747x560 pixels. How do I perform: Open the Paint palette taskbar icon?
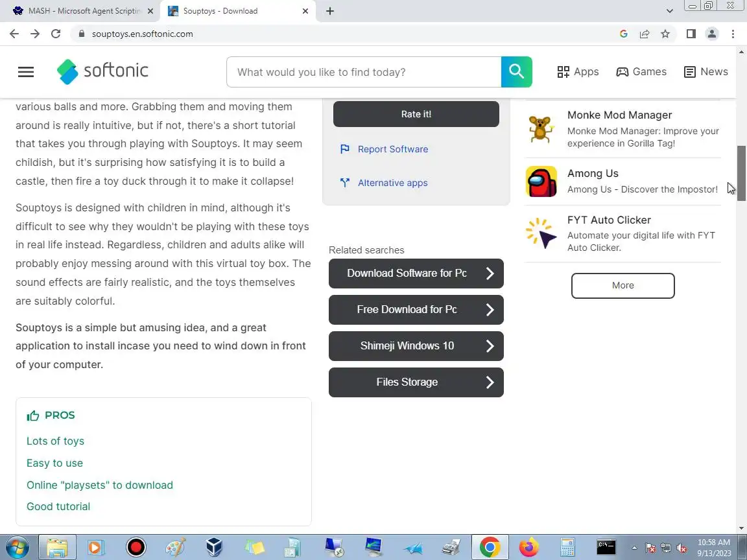pos(175,547)
